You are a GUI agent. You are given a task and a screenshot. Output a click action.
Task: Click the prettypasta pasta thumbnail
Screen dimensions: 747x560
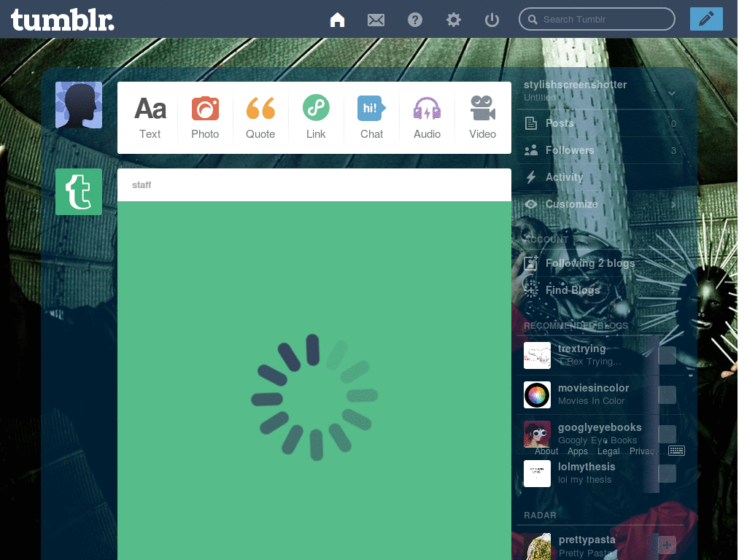click(x=537, y=546)
